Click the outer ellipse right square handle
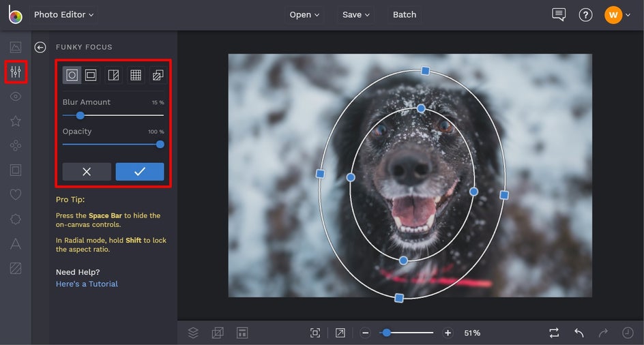644x345 pixels. click(x=504, y=195)
